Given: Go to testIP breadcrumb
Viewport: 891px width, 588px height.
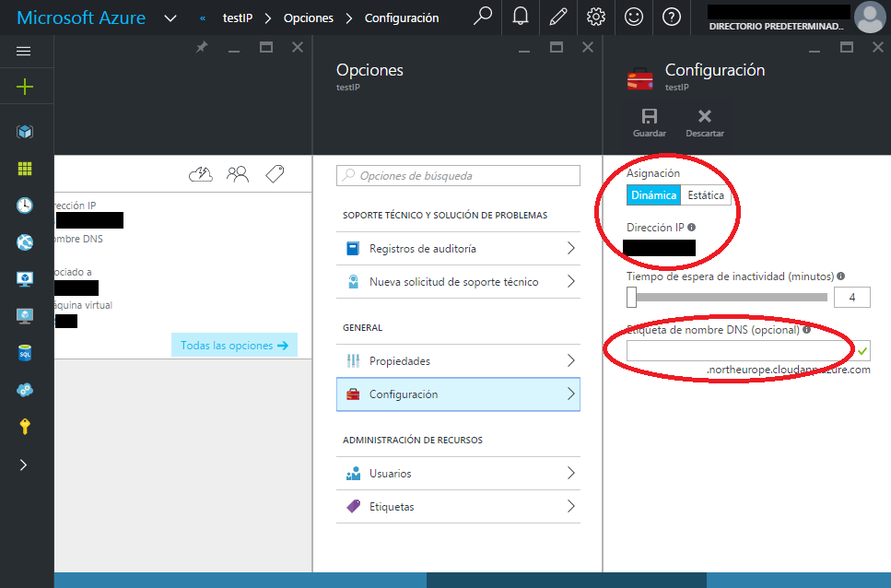Looking at the screenshot, I should point(238,18).
